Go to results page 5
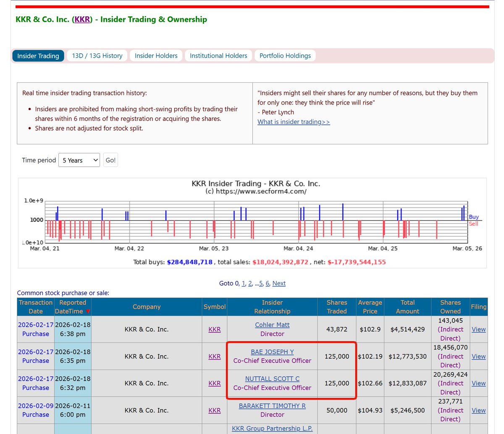Screen dimensions: 504x434 pyautogui.click(x=261, y=283)
